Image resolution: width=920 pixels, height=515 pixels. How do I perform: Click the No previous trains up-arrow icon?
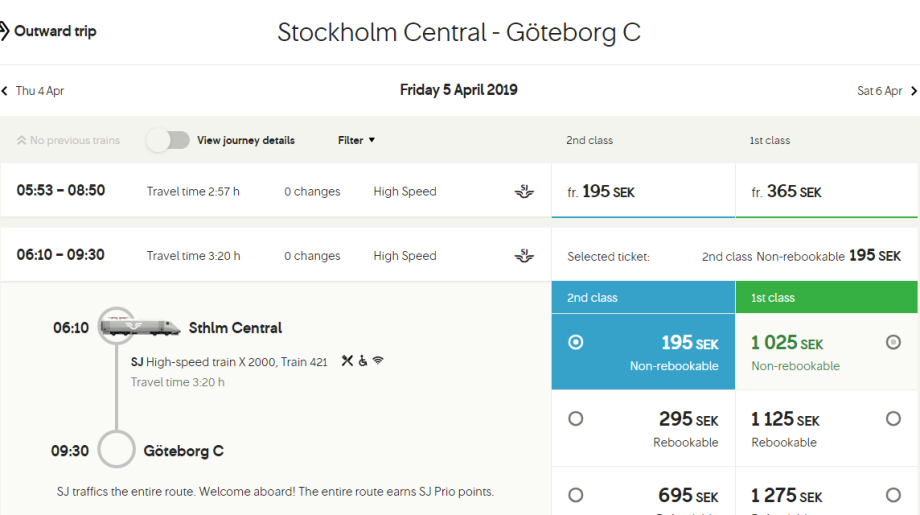click(21, 141)
